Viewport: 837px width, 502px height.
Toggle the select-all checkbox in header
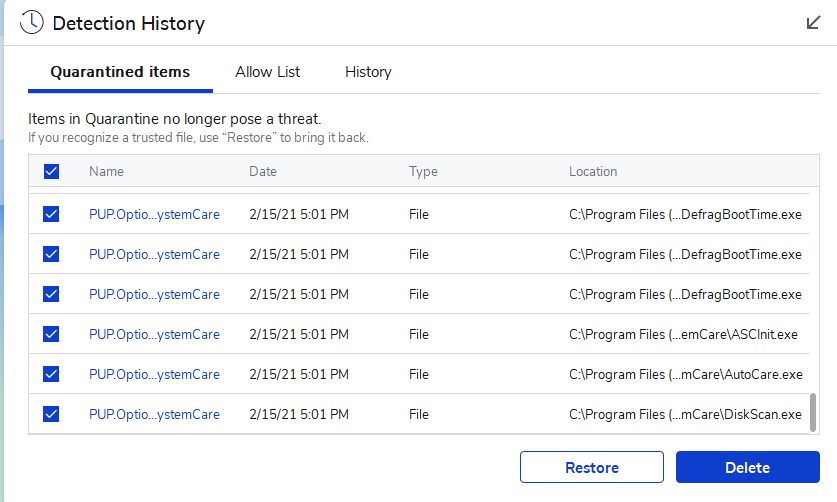[x=52, y=172]
